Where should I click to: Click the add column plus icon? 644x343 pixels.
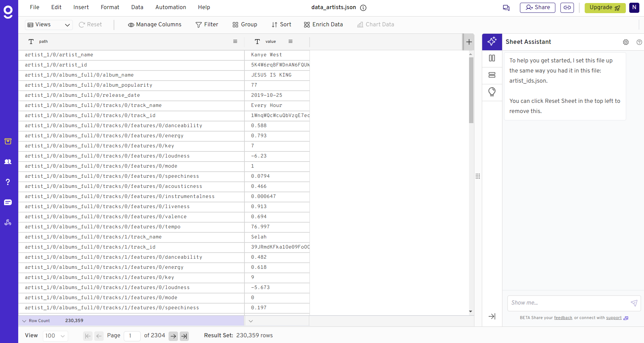tap(469, 42)
